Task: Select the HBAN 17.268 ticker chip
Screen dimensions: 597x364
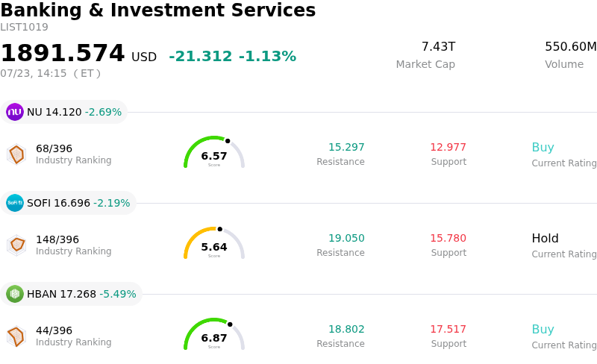Action: click(71, 294)
